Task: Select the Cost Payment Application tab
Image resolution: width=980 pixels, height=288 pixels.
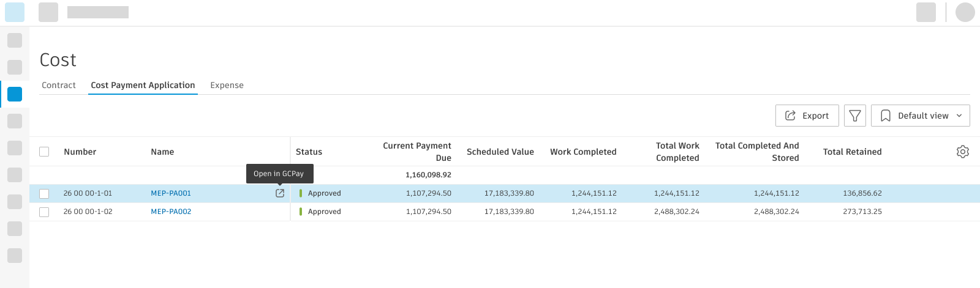Action: click(143, 85)
